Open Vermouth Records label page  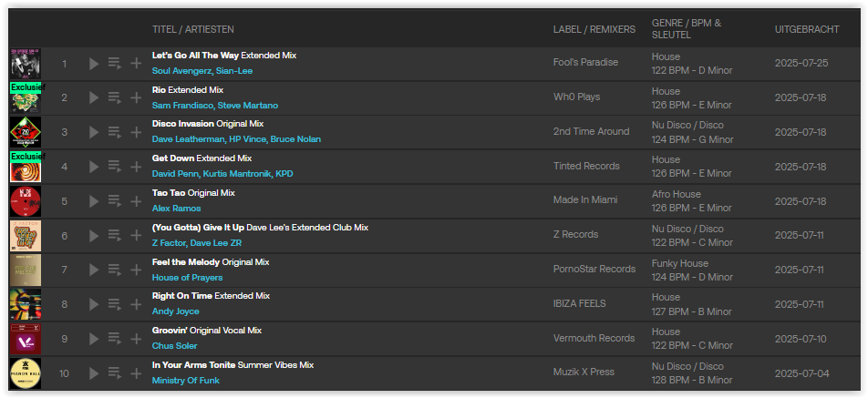coord(594,338)
